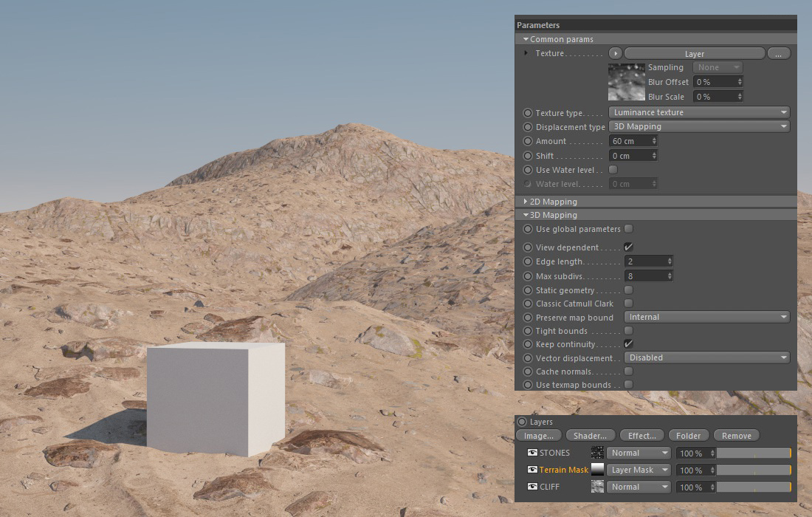Open the Texture type dropdown

(x=698, y=113)
